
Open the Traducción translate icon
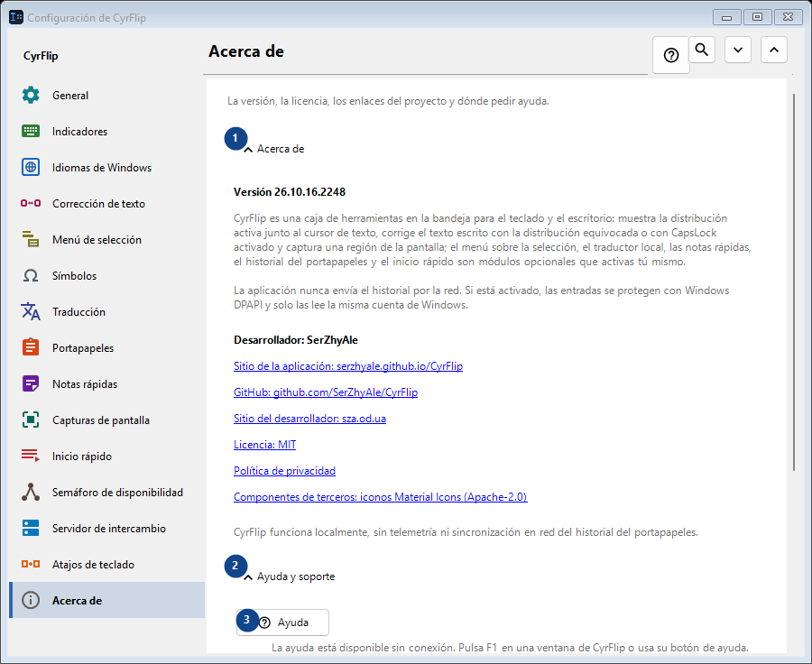31,312
